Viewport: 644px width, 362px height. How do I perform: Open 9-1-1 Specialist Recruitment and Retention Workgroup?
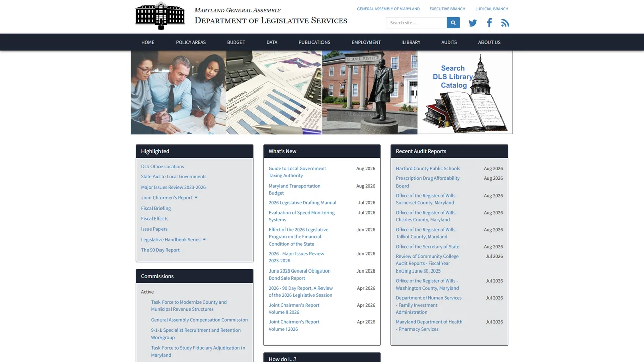click(x=196, y=334)
